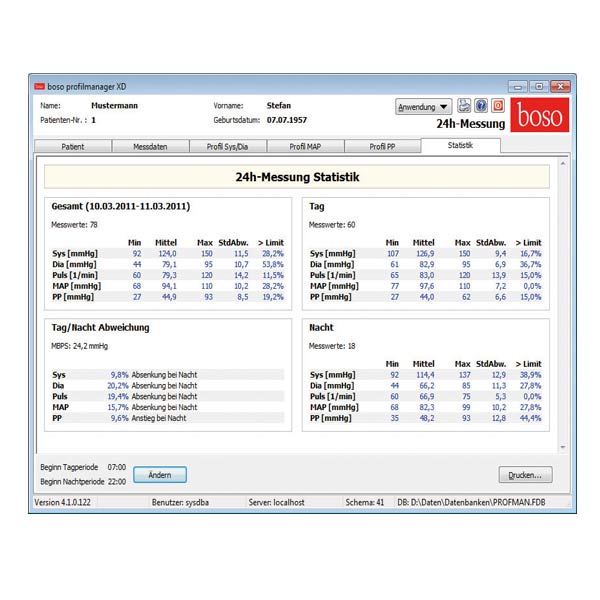Click Nacht Puls mean value 66,9
This screenshot has height=600, width=600.
(x=426, y=397)
